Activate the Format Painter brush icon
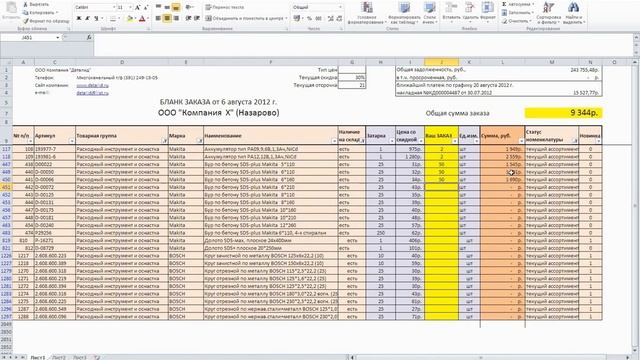The height and width of the screenshot is (360, 640). [x=26, y=20]
